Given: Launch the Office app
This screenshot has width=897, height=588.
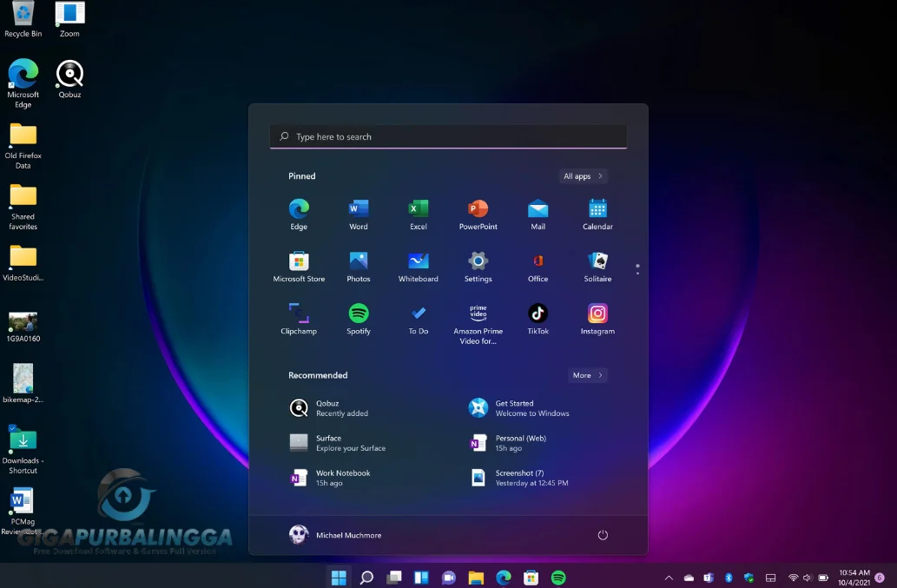Looking at the screenshot, I should (538, 268).
